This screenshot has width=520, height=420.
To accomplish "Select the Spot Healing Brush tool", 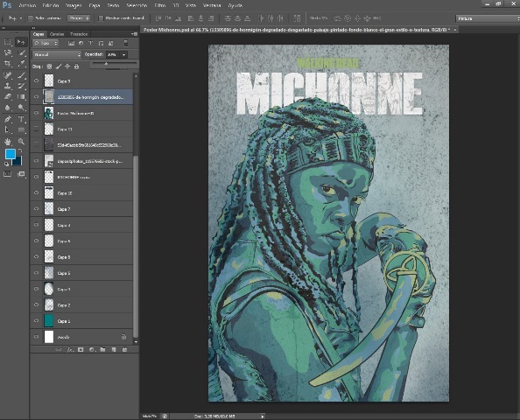I will 7,75.
